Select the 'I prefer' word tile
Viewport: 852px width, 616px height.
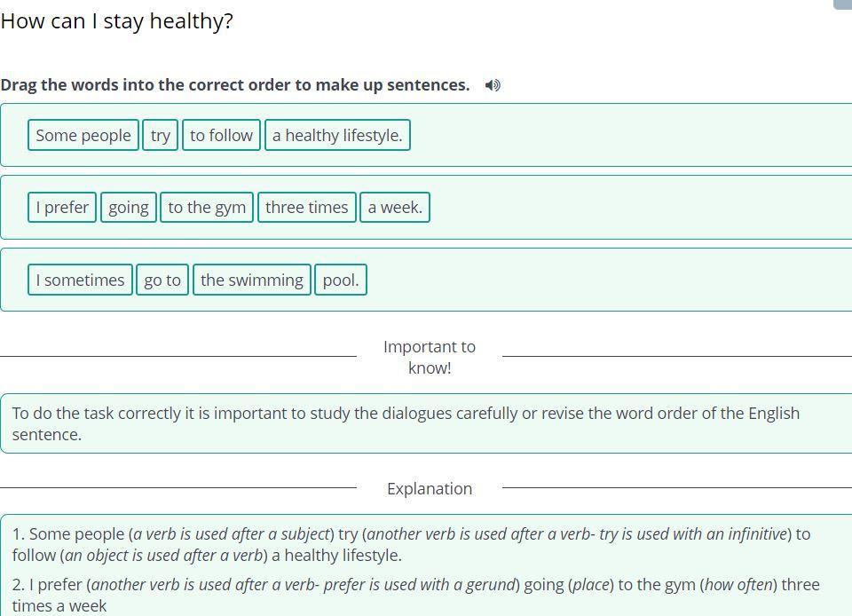tap(62, 208)
